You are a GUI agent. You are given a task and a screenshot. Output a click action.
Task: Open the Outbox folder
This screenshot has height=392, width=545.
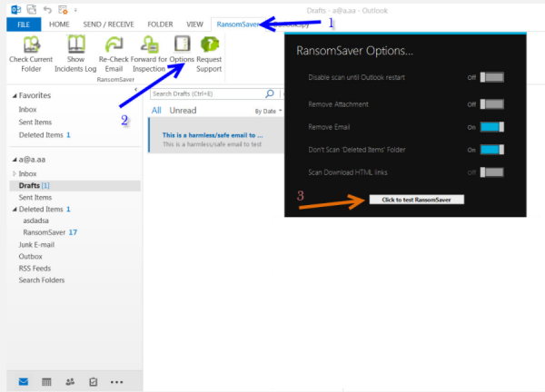point(31,257)
